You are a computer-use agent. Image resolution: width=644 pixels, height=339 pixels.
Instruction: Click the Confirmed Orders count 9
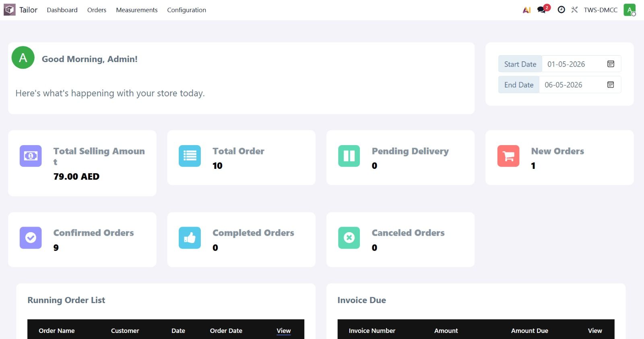[56, 247]
